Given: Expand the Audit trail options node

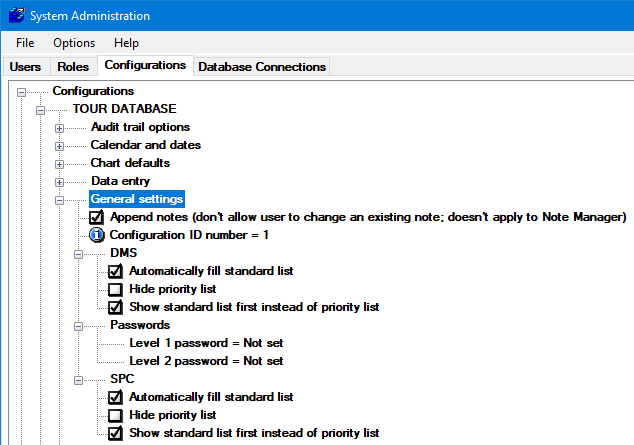Looking at the screenshot, I should [59, 128].
